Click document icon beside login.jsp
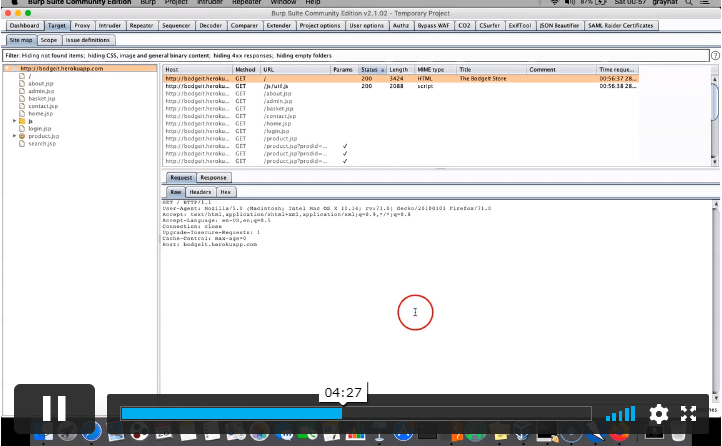This screenshot has height=446, width=722. [22, 128]
